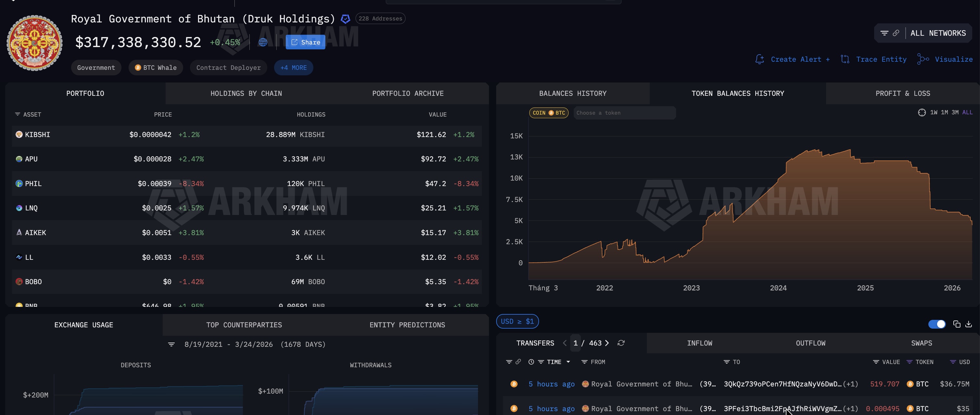
Task: Click the Visualize graph icon
Action: (922, 59)
